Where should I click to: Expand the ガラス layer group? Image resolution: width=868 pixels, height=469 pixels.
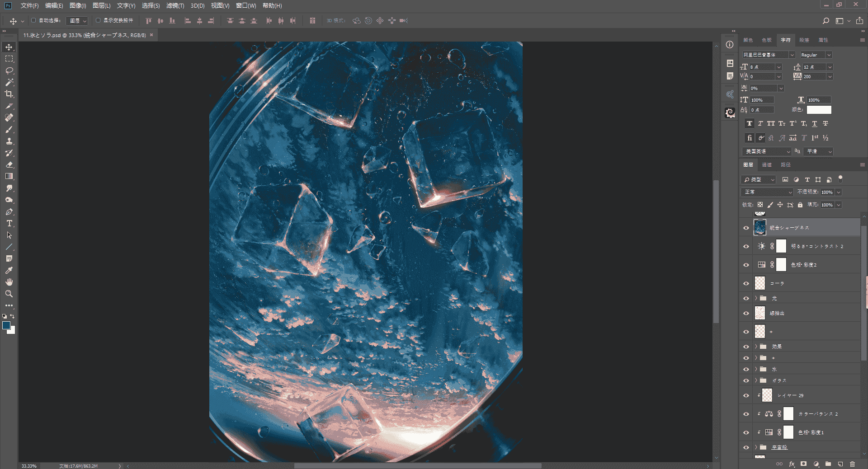click(756, 380)
